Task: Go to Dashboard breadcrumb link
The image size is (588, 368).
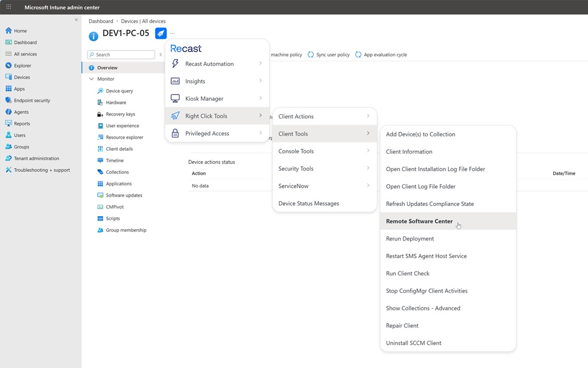Action: point(101,21)
